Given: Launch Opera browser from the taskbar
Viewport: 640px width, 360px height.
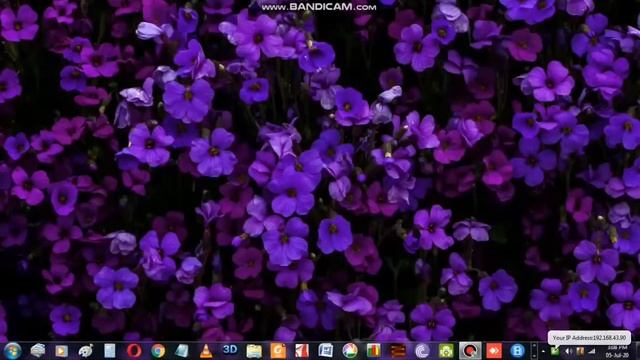Looking at the screenshot, I should click(x=134, y=351).
